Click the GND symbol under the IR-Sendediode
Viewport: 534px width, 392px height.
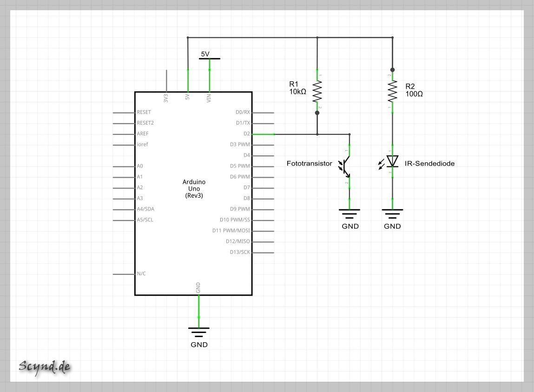pos(392,214)
